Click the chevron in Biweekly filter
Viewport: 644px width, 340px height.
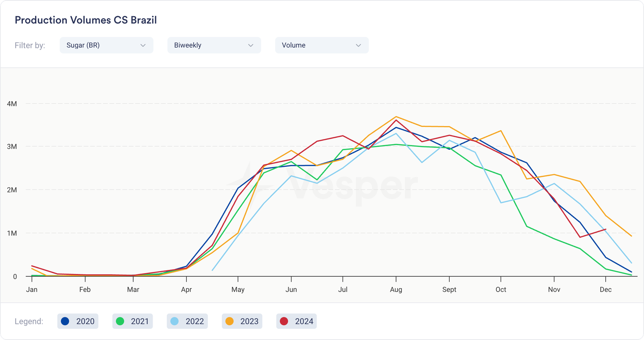251,46
